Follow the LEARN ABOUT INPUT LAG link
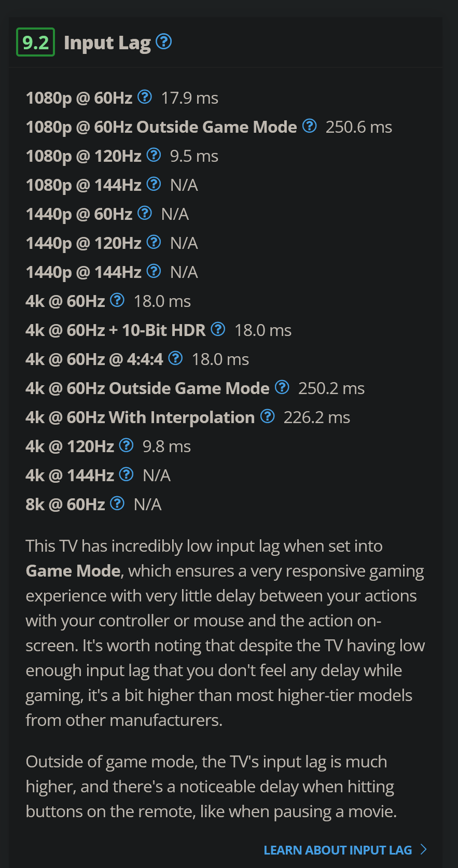This screenshot has width=458, height=868. [x=337, y=850]
